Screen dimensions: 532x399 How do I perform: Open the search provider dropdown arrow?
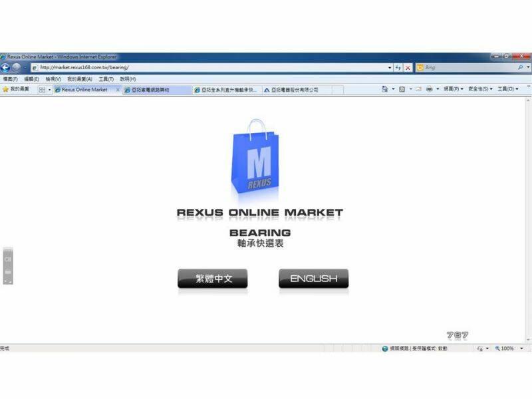[x=528, y=68]
